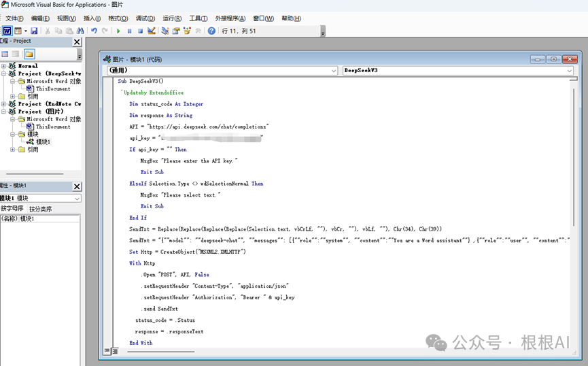Open the 文件(F) menu
The height and width of the screenshot is (366, 588).
[x=14, y=18]
